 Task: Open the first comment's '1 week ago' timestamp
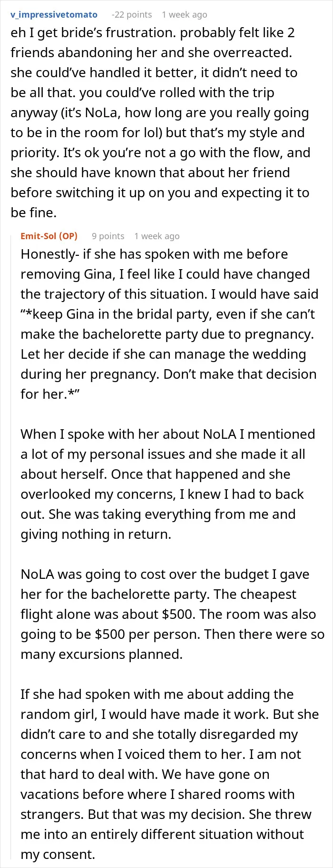tap(185, 15)
